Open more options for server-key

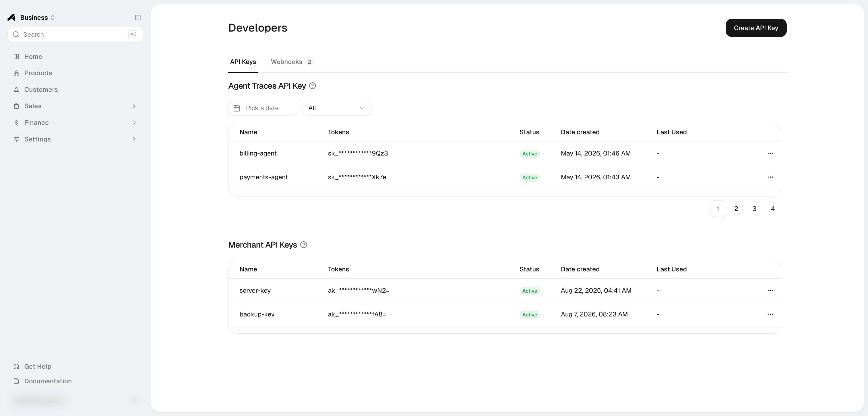pos(771,290)
